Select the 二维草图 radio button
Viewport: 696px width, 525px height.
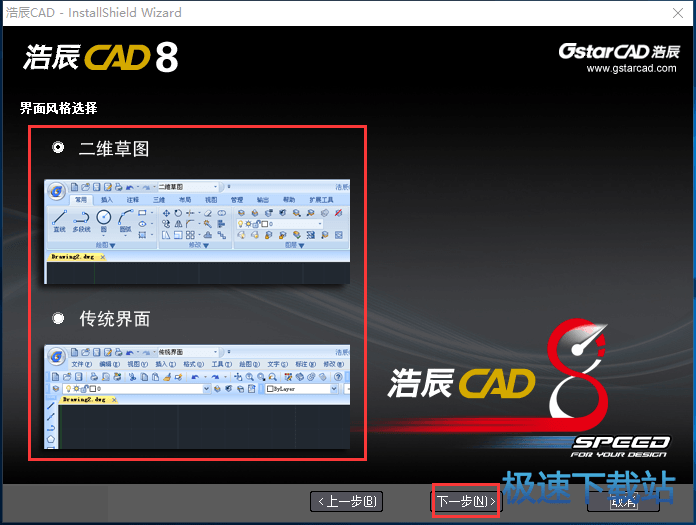tap(58, 147)
